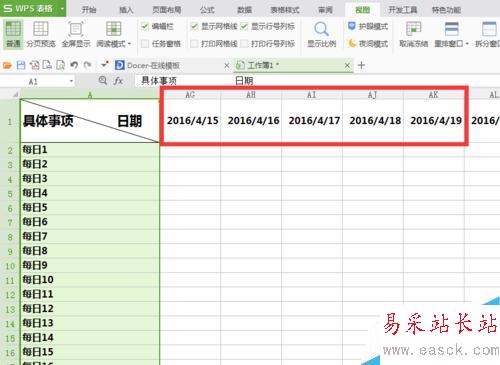500x365 pixels.
Task: Click magnifier icon beside the fx button
Action: point(103,80)
